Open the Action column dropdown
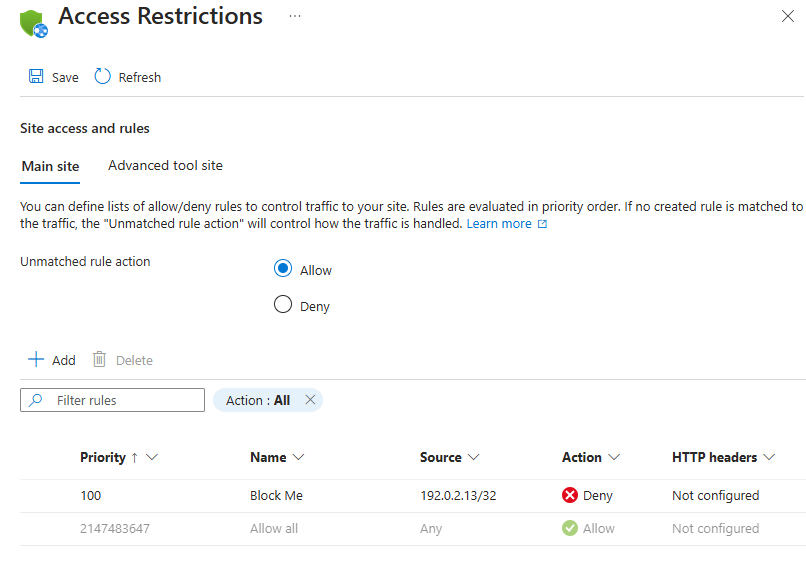 pyautogui.click(x=614, y=458)
